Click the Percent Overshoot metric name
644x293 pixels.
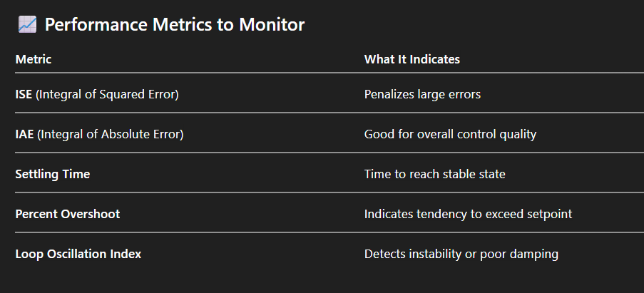click(x=67, y=214)
